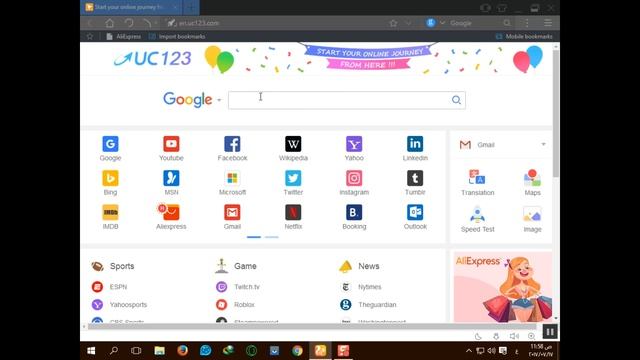Open the Yahoosports link
The height and width of the screenshot is (360, 640).
[x=119, y=304]
